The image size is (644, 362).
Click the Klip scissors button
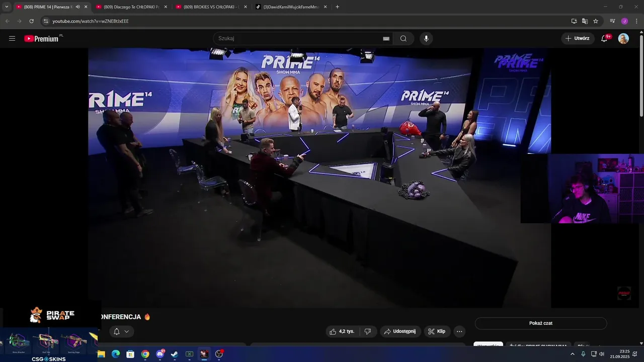437,331
